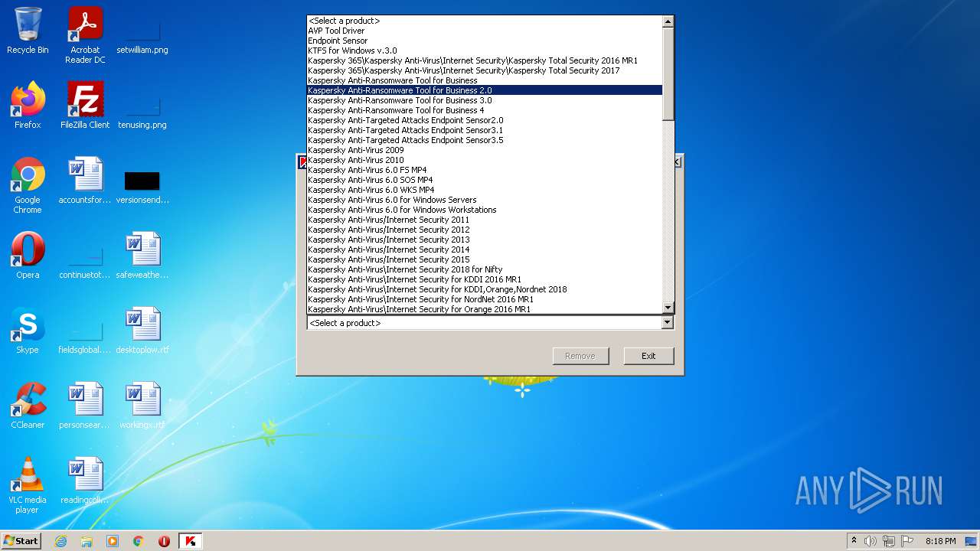
Task: Collapse the product combo box arrow
Action: pos(668,323)
